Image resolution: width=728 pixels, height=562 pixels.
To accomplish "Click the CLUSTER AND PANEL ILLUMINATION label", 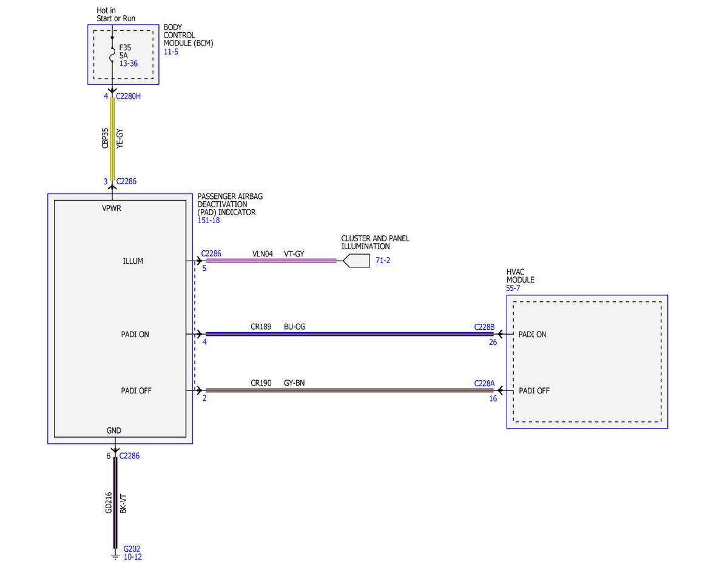I will click(x=376, y=243).
